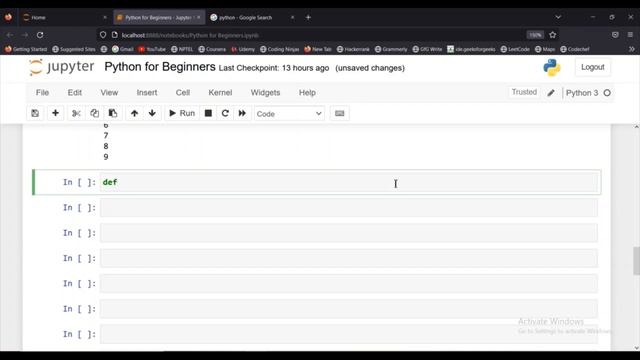Close the python Google Search tab
The height and width of the screenshot is (360, 640).
292,18
